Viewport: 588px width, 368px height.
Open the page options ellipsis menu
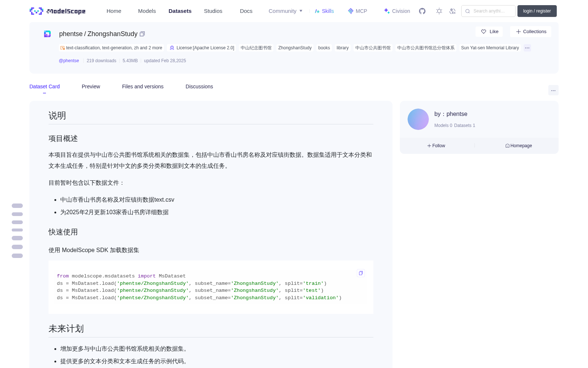click(553, 90)
